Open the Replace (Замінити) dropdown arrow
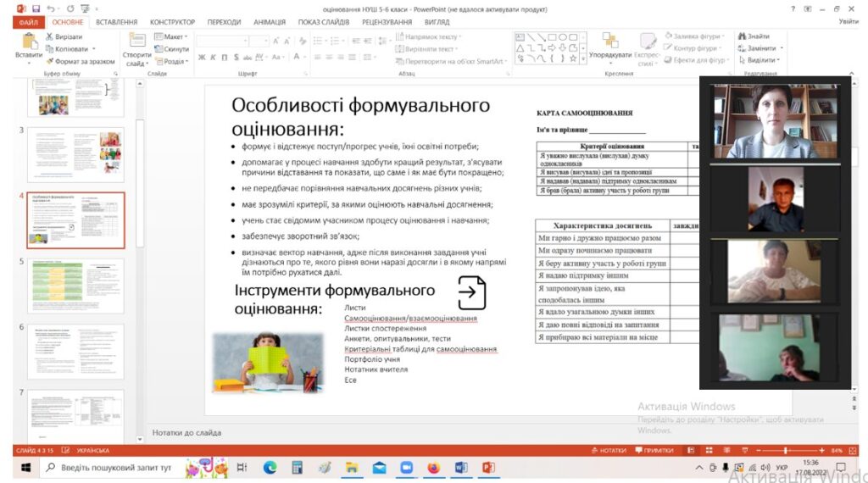Screen dimensions: 868x483 (781, 48)
